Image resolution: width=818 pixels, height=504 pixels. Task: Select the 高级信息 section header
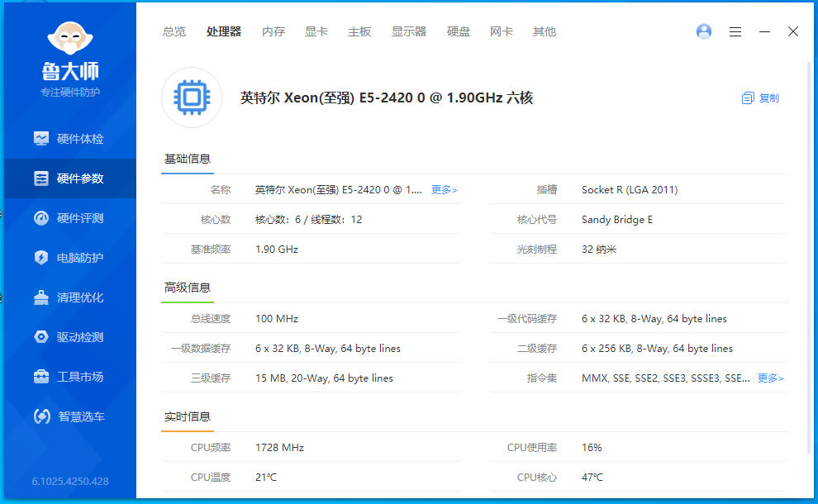click(188, 288)
